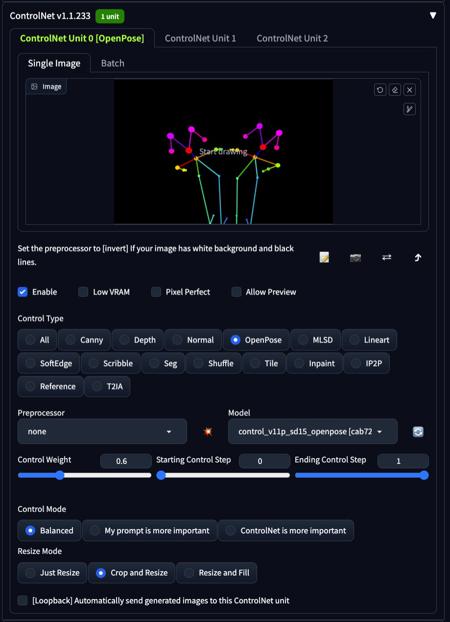Click the undo icon on image canvas
Image resolution: width=450 pixels, height=622 pixels.
pyautogui.click(x=380, y=90)
